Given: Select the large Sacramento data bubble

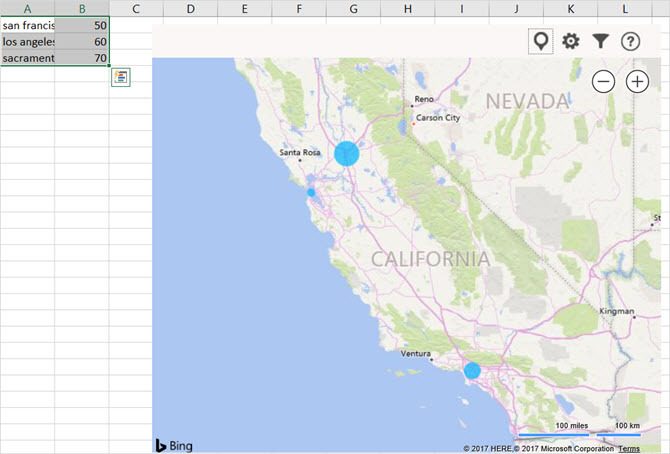Looking at the screenshot, I should [347, 153].
